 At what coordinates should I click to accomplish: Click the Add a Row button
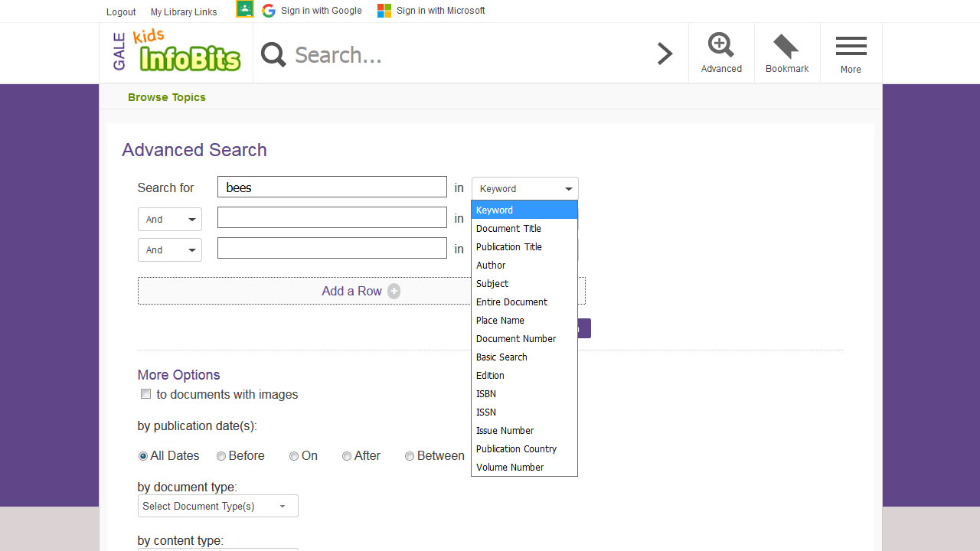pos(361,291)
